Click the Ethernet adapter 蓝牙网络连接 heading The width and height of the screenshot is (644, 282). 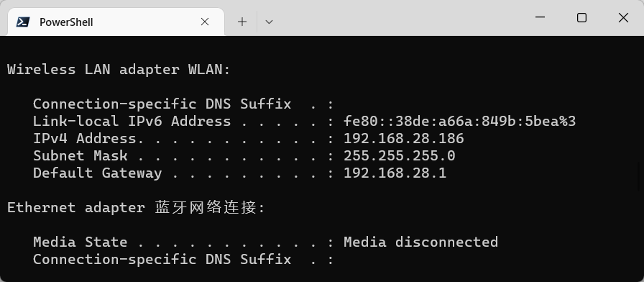137,208
